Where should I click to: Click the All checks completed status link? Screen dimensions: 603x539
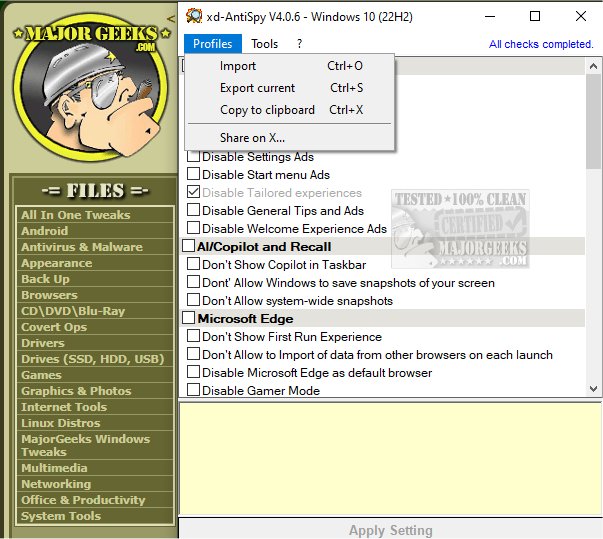click(541, 44)
